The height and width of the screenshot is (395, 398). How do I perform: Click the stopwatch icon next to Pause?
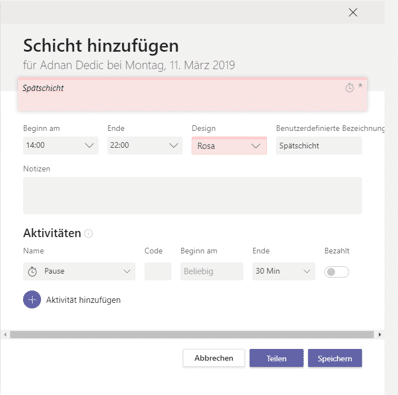point(32,271)
